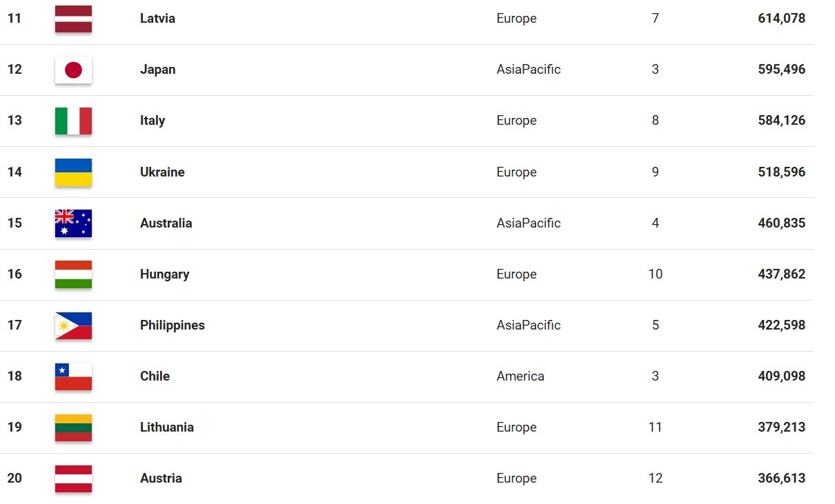
Task: Click the Ukraine flag icon
Action: tap(73, 172)
